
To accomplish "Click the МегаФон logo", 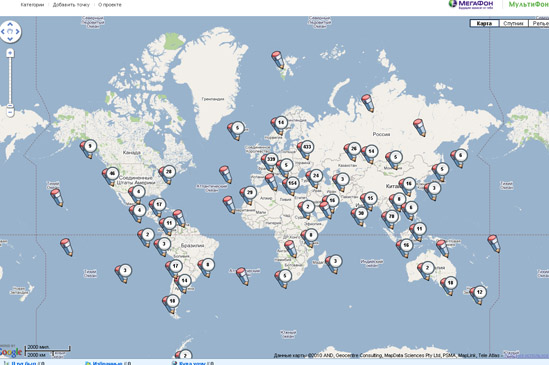I will pos(471,5).
